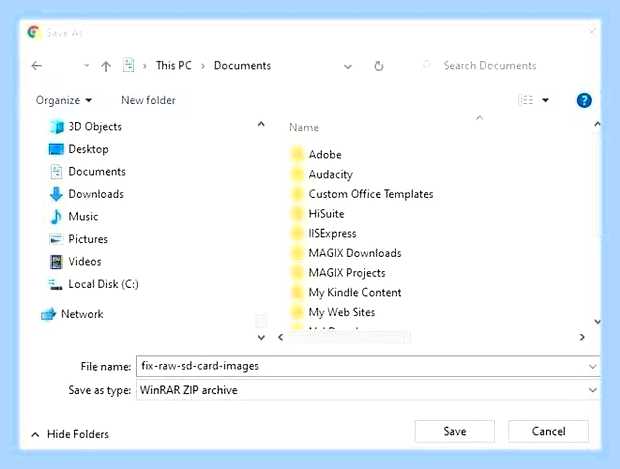
Task: Click the HiSuite folder icon
Action: (x=297, y=214)
